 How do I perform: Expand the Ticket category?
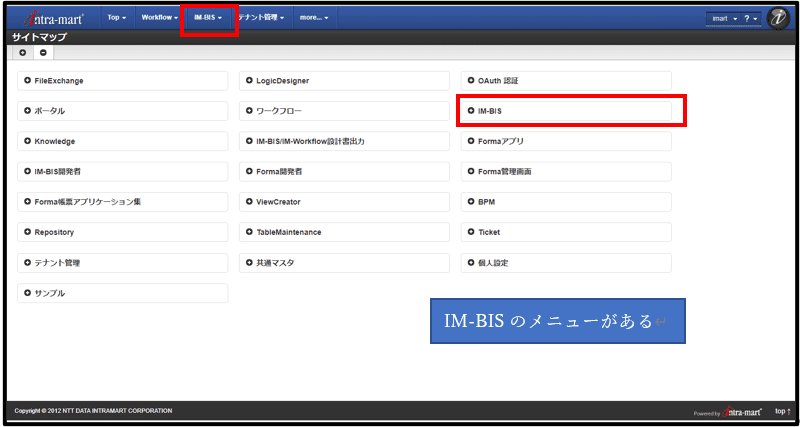566,232
